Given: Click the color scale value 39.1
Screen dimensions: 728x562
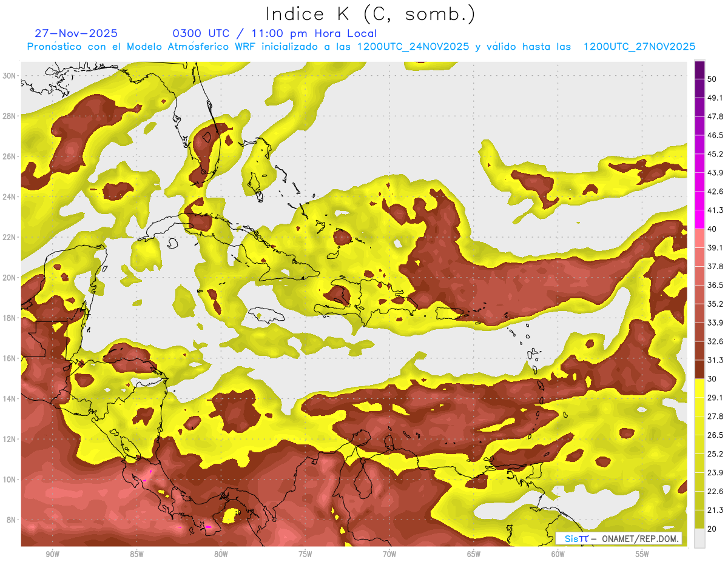Looking at the screenshot, I should click(715, 247).
